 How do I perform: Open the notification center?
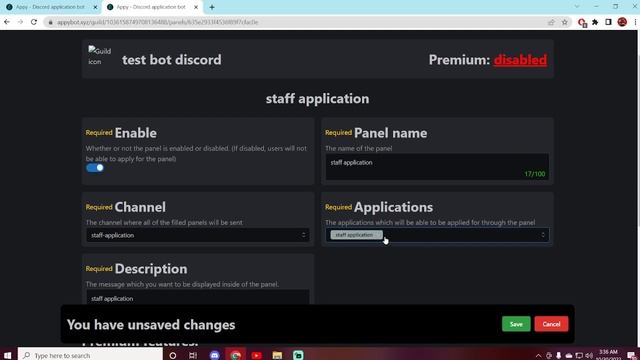pyautogui.click(x=631, y=355)
